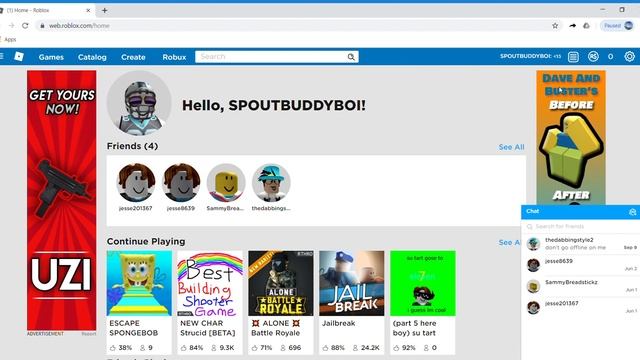Click the site lock icon in address bar
The image size is (640, 360).
42,26
